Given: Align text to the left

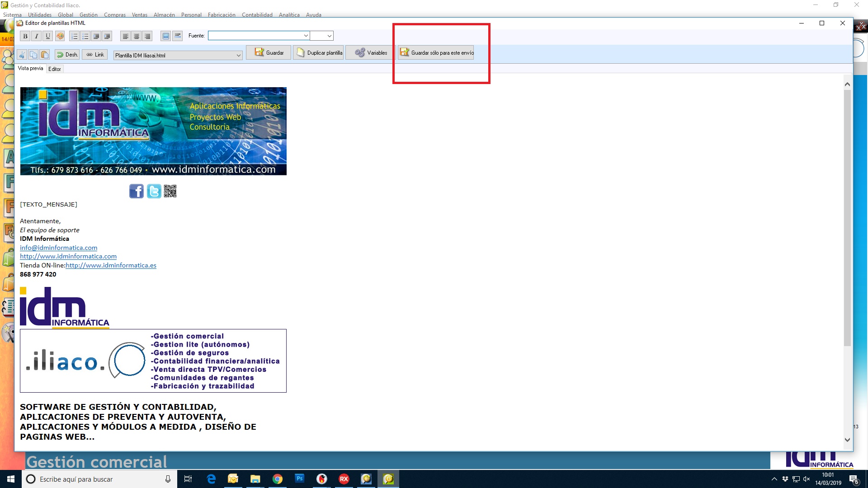Looking at the screenshot, I should [126, 36].
